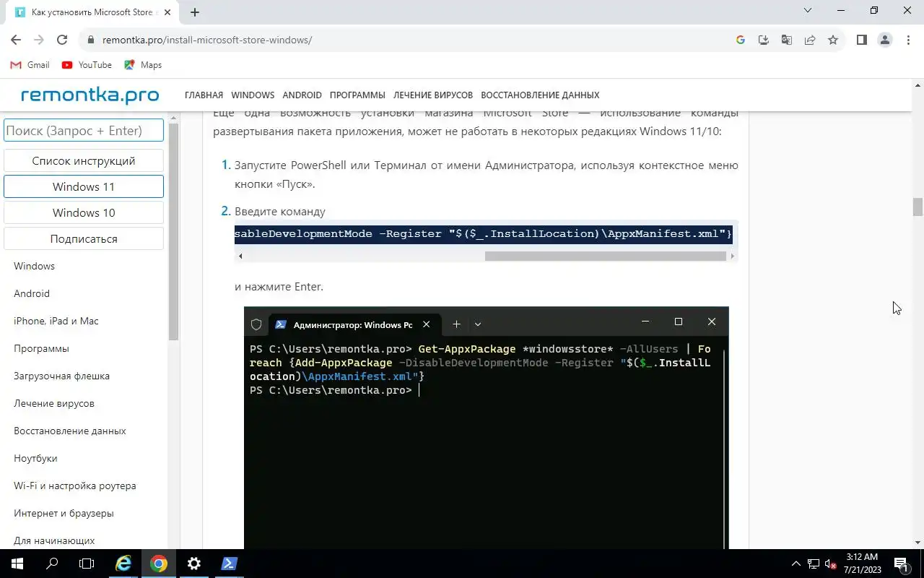
Task: Show hidden system tray icons
Action: click(796, 564)
